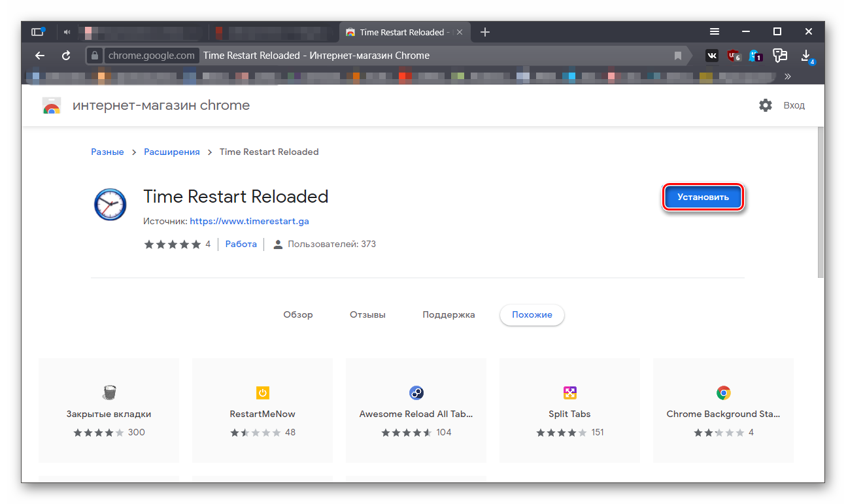
Task: Open a new tab with plus button
Action: click(x=484, y=32)
